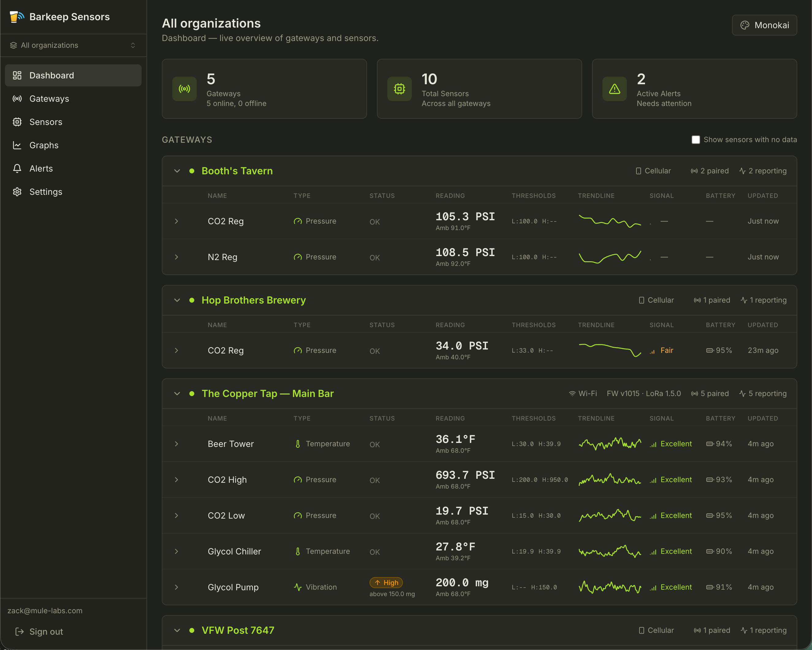Click the zack@mule-labs.com account text
The height and width of the screenshot is (650, 812).
(45, 610)
